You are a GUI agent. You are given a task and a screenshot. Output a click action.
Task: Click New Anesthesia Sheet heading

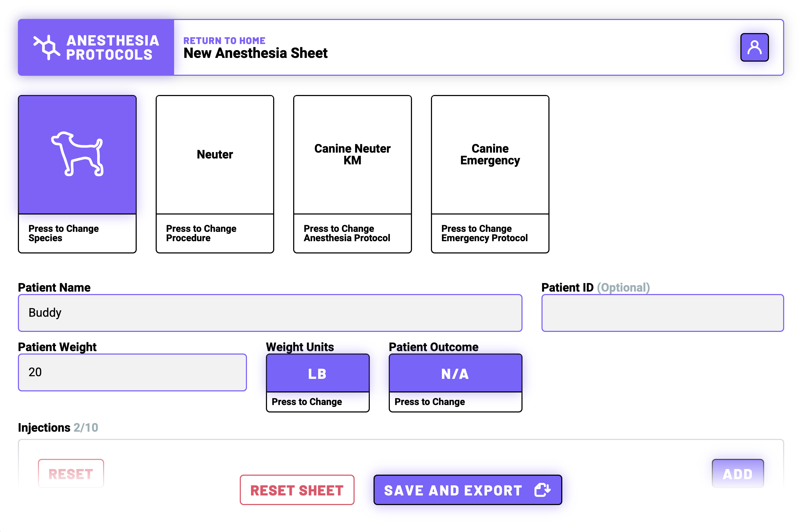255,53
